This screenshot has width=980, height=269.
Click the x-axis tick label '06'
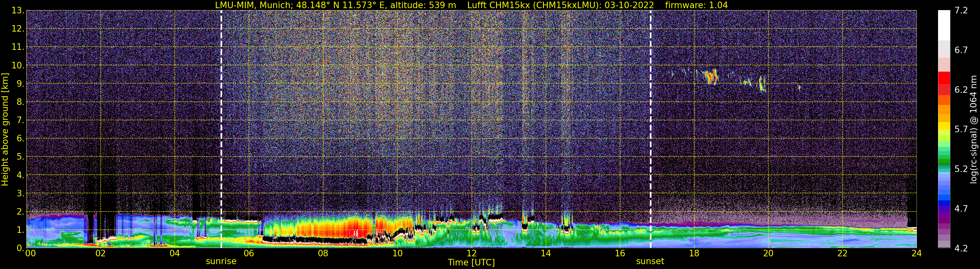point(249,253)
